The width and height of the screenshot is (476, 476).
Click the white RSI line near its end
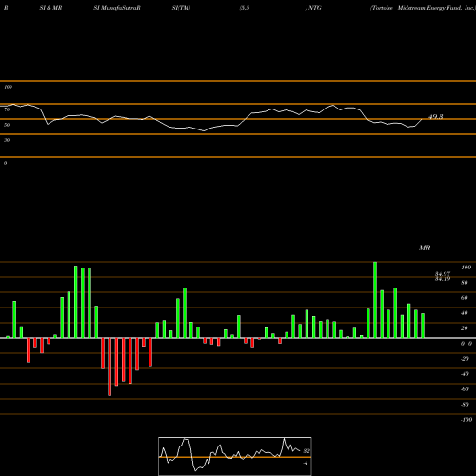[x=419, y=122]
